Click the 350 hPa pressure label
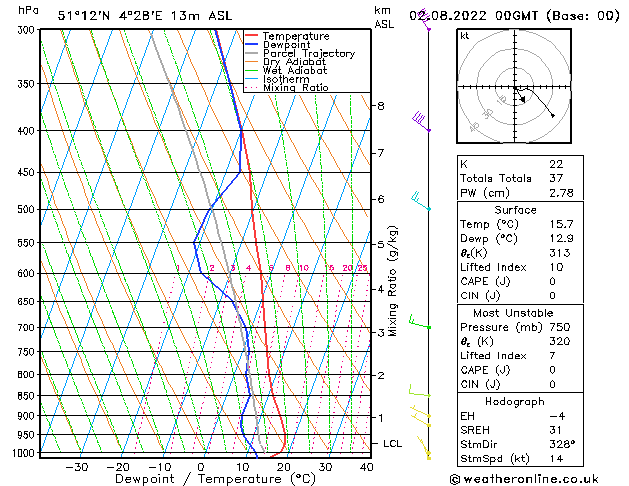This screenshot has height=486, width=629. tap(28, 84)
